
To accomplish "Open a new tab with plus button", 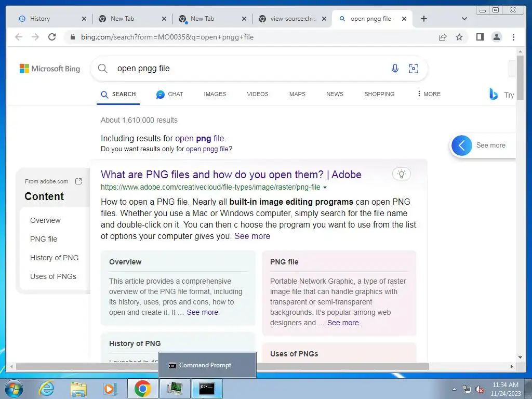I will [x=424, y=19].
